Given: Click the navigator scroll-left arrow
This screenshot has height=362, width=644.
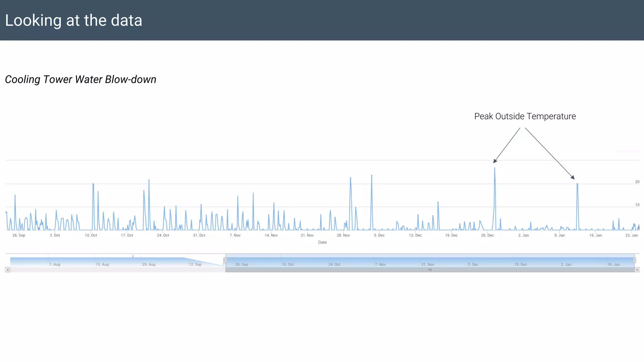Looking at the screenshot, I should [8, 270].
